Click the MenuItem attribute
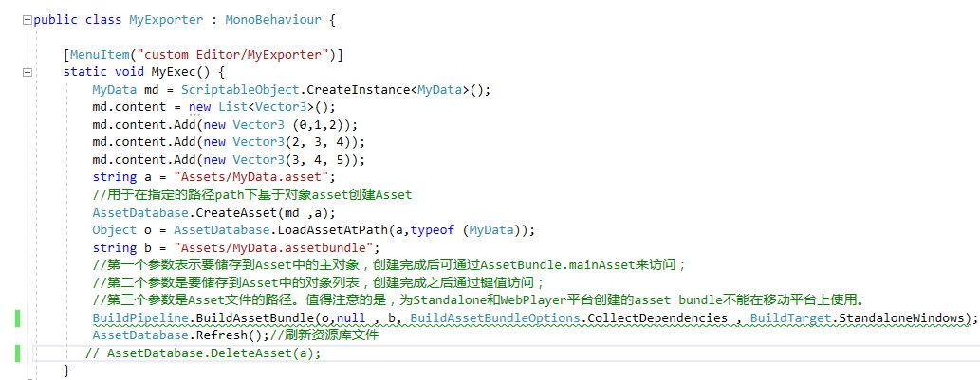The height and width of the screenshot is (380, 980). point(100,54)
